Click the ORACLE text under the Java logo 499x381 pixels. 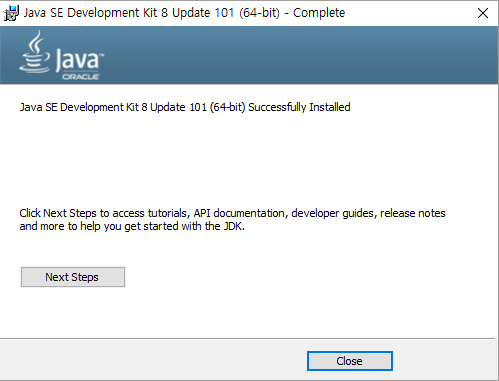(x=80, y=77)
